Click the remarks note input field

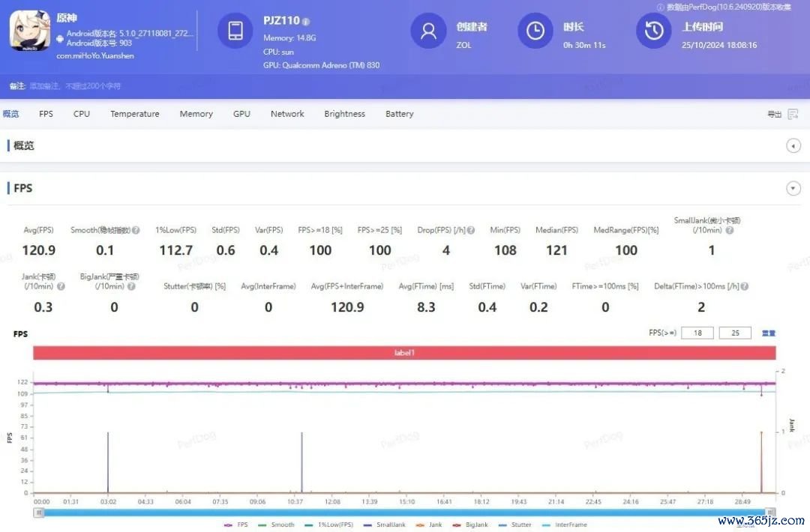[75, 86]
